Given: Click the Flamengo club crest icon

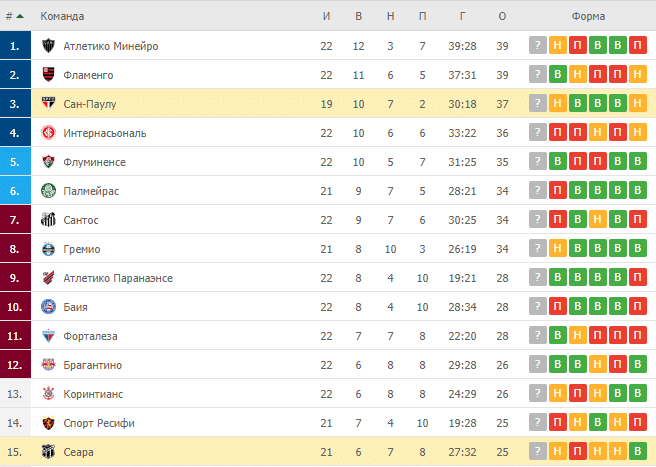Looking at the screenshot, I should pos(49,74).
